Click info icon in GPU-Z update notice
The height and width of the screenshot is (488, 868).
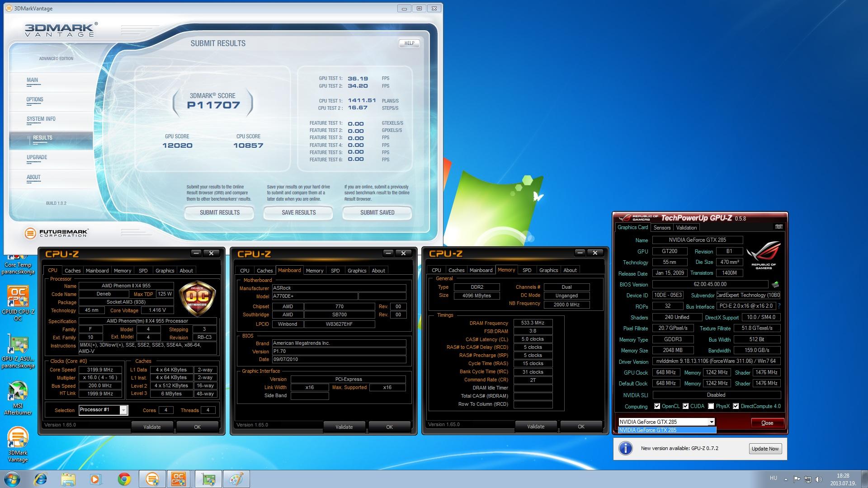pos(625,448)
